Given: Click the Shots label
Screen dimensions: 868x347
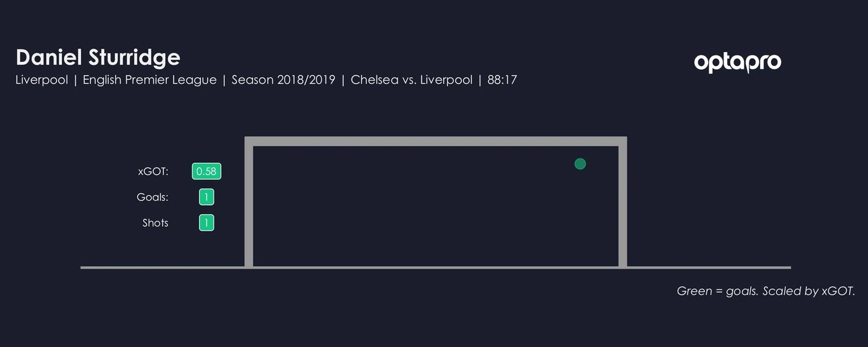Looking at the screenshot, I should point(155,223).
